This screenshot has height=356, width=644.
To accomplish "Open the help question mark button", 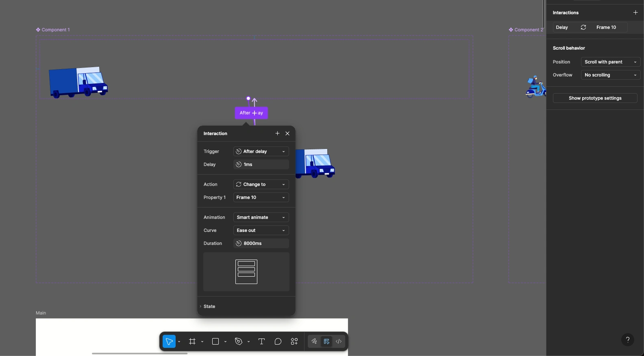I will [628, 340].
